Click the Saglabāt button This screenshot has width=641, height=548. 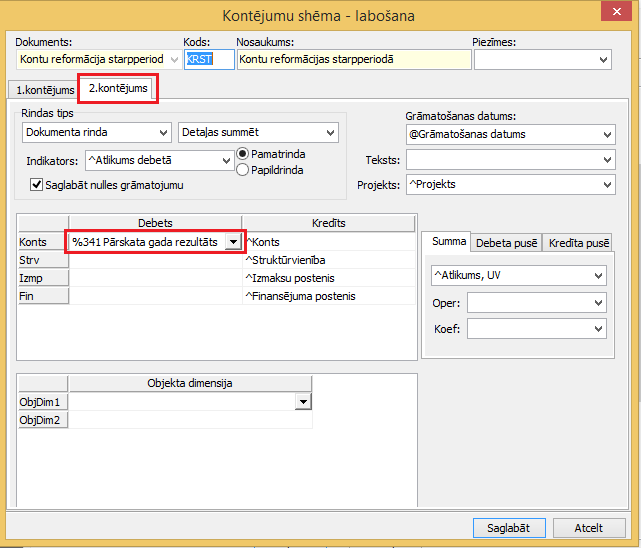pos(508,528)
